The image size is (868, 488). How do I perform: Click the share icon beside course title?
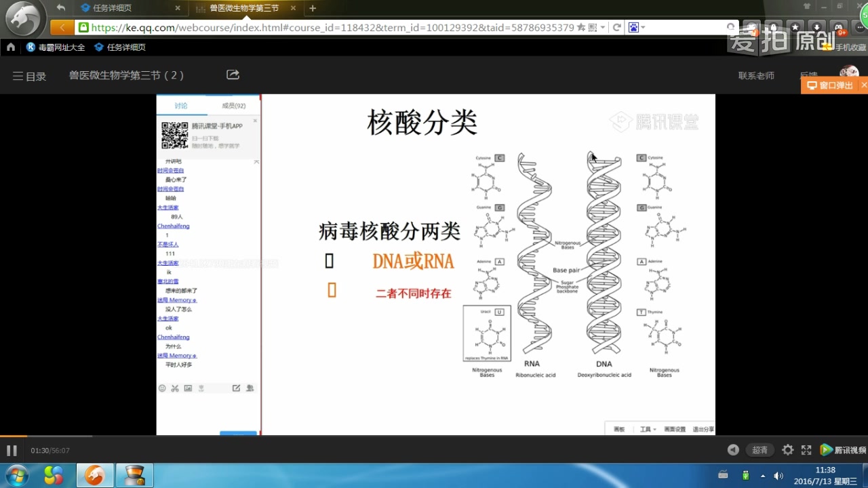click(x=233, y=75)
